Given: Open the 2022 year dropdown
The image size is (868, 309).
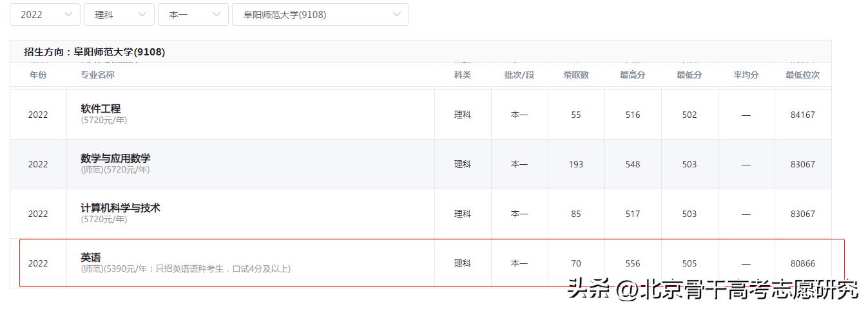Looking at the screenshot, I should (x=44, y=14).
